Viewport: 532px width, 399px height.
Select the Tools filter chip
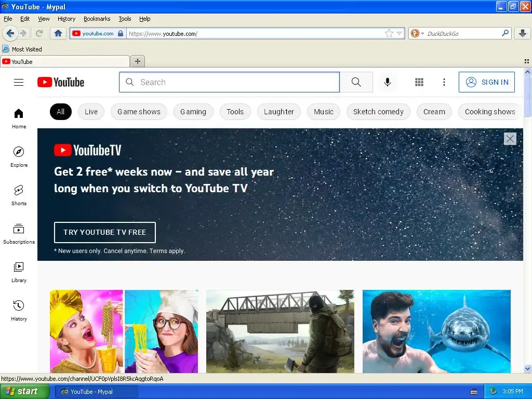click(x=235, y=112)
